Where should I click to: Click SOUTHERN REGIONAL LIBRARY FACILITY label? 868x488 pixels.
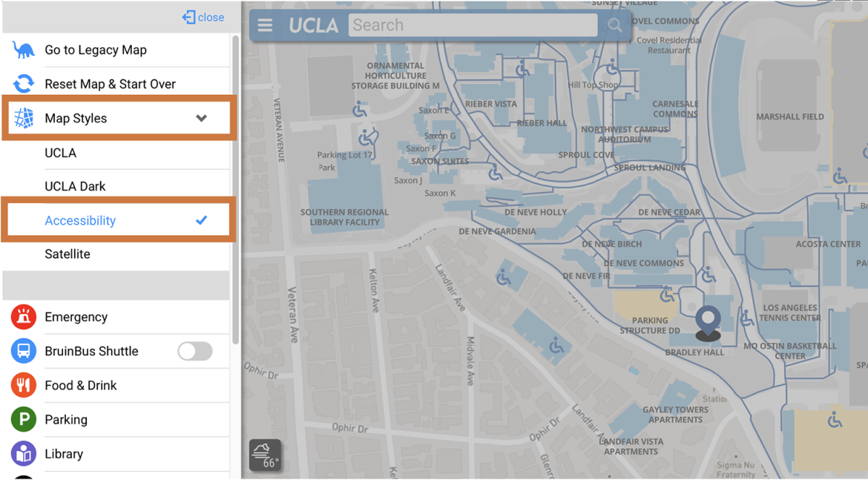pyautogui.click(x=344, y=217)
